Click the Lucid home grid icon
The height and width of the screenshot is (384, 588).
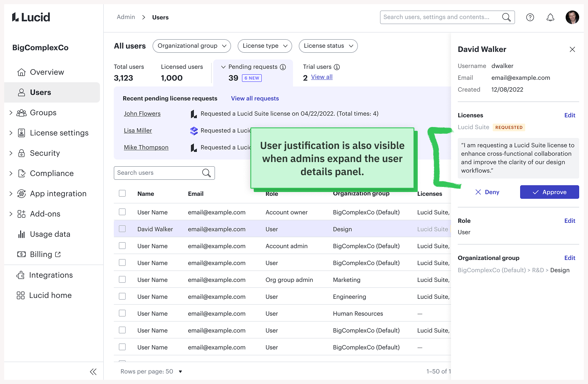(21, 295)
